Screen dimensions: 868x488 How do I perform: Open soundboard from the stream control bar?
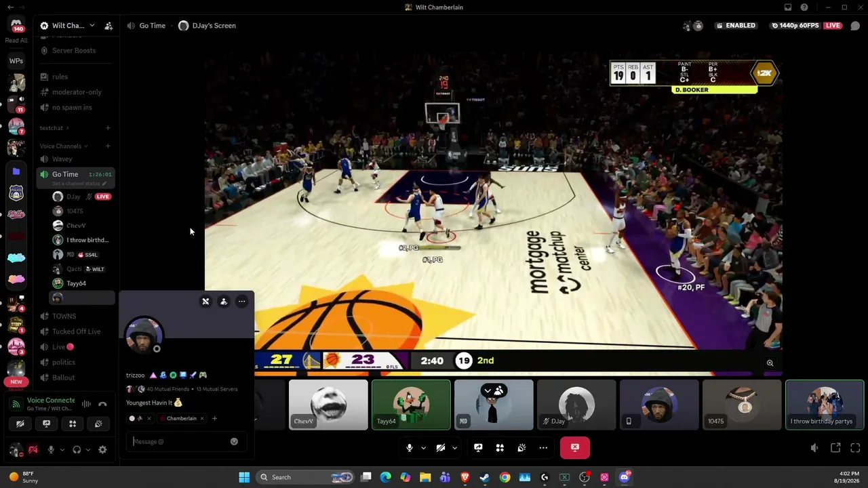coord(521,448)
